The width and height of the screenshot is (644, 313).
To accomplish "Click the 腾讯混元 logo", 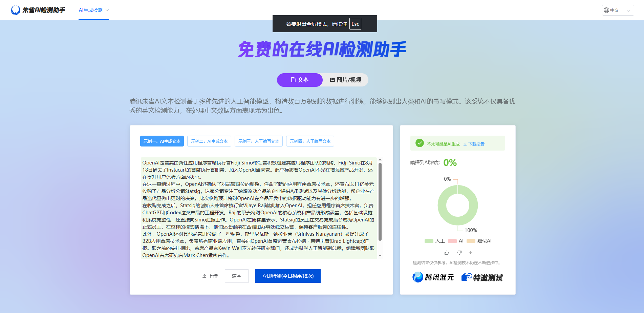I will pos(433,277).
